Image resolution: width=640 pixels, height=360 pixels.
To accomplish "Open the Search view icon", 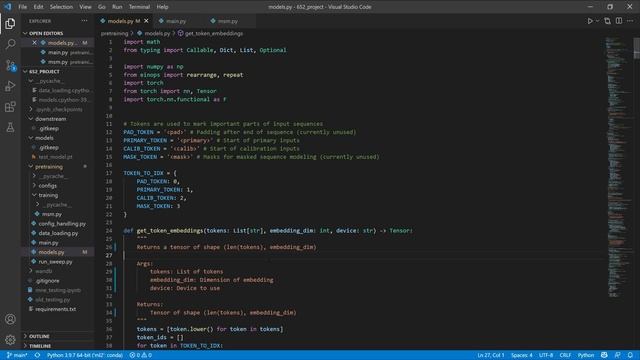I will point(10,44).
